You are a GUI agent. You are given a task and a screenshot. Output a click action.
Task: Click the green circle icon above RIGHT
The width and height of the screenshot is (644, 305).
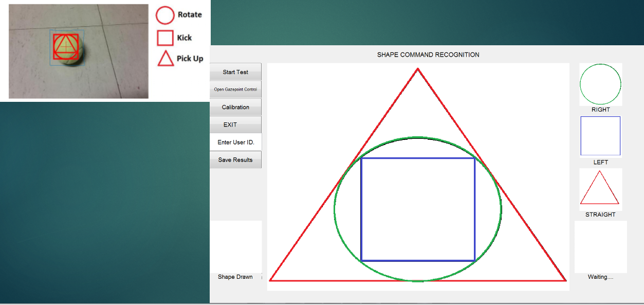coord(600,84)
